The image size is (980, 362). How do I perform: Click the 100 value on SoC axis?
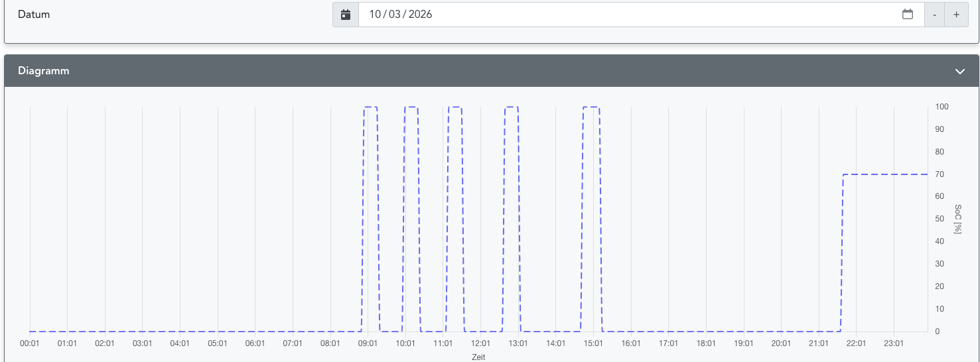pos(942,107)
